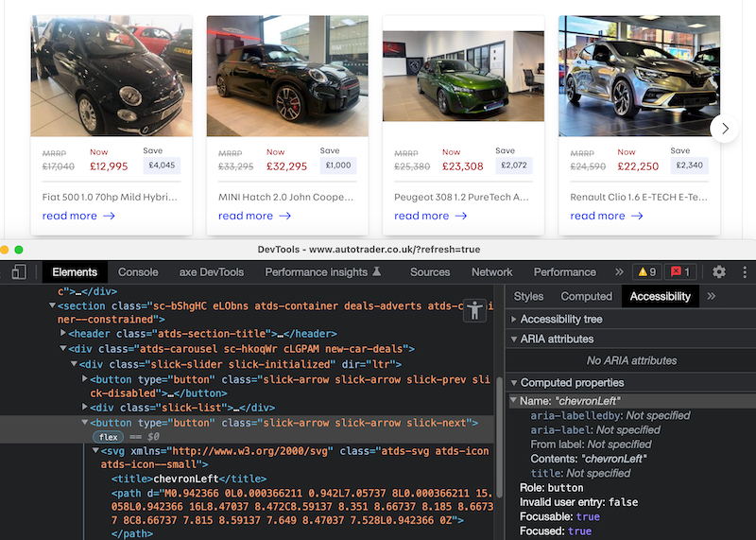Screen dimensions: 756x540
Task: Click the carousel next chevron arrow button
Action: 725,129
